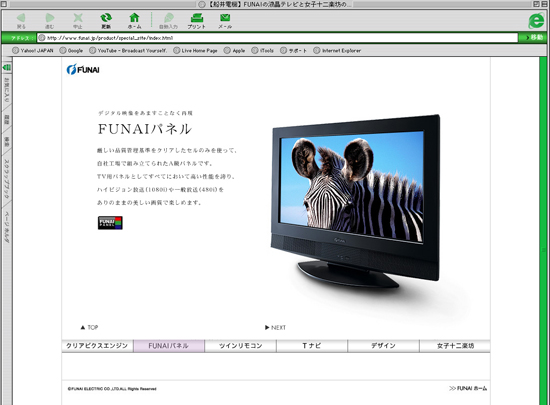Select the 女子十二楽坊 tab
This screenshot has height=405, width=550.
[x=455, y=346]
